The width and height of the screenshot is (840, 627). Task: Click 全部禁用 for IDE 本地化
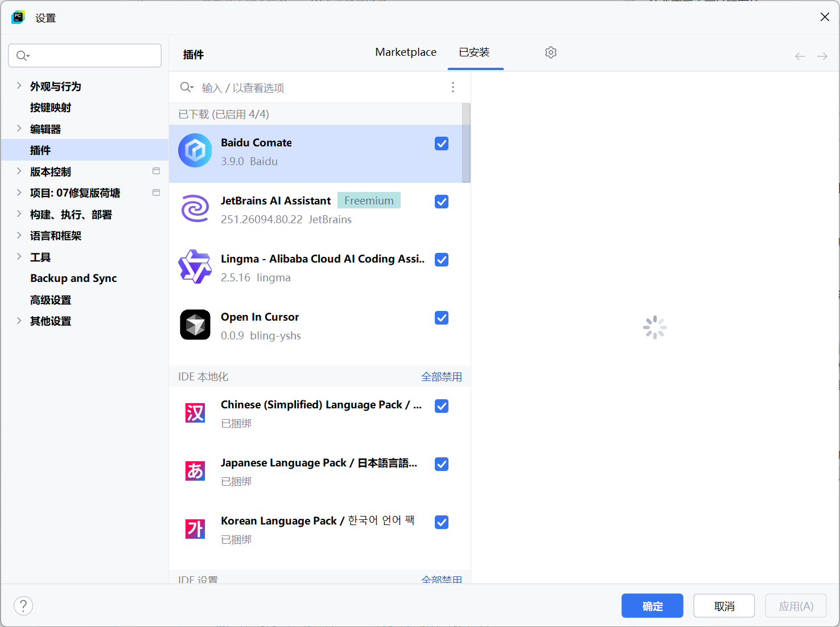(x=442, y=376)
